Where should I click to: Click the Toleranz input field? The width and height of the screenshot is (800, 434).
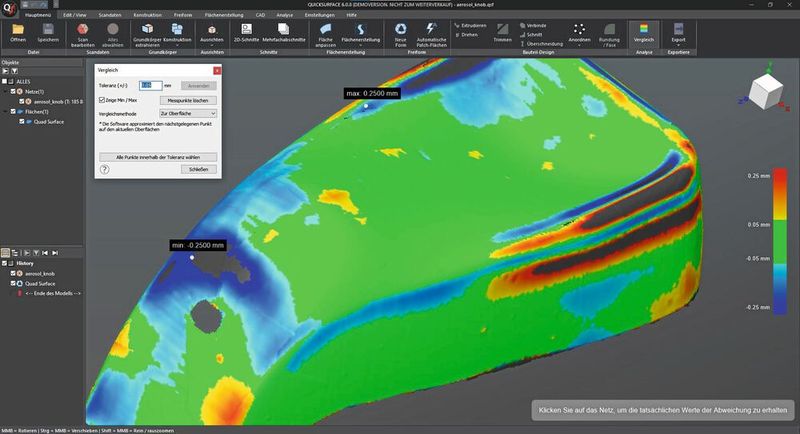(x=150, y=87)
